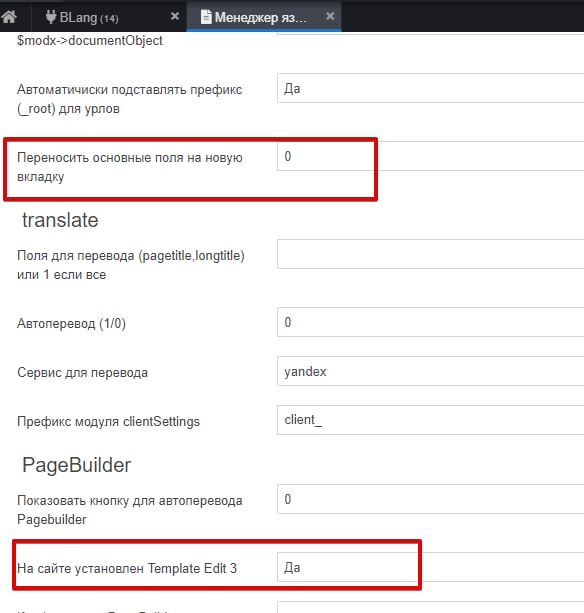
Task: Click the home icon in tab bar
Action: [x=9, y=17]
